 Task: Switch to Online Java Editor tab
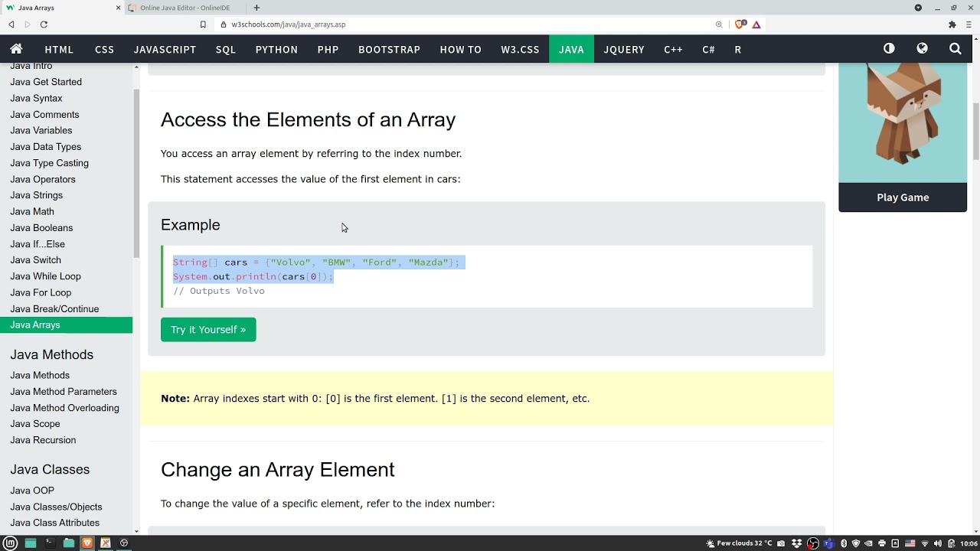coord(185,8)
